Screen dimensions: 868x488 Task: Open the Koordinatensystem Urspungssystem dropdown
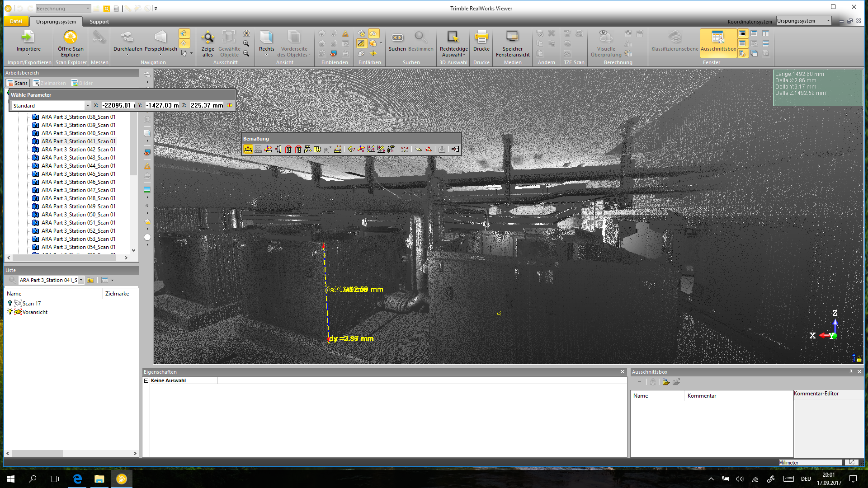click(828, 21)
